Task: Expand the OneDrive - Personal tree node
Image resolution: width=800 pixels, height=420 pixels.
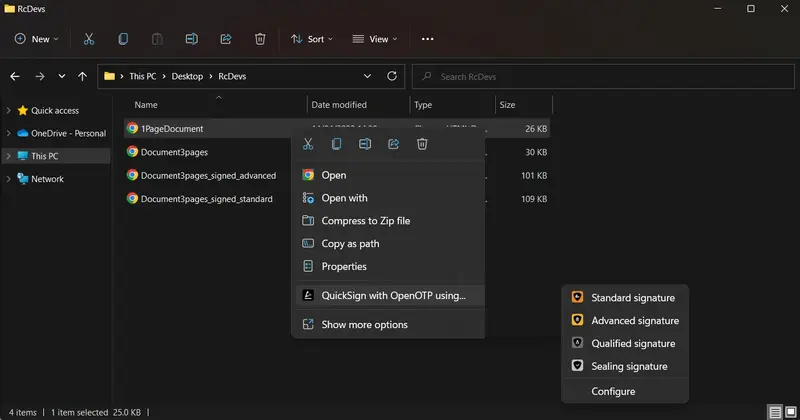Action: tap(8, 133)
